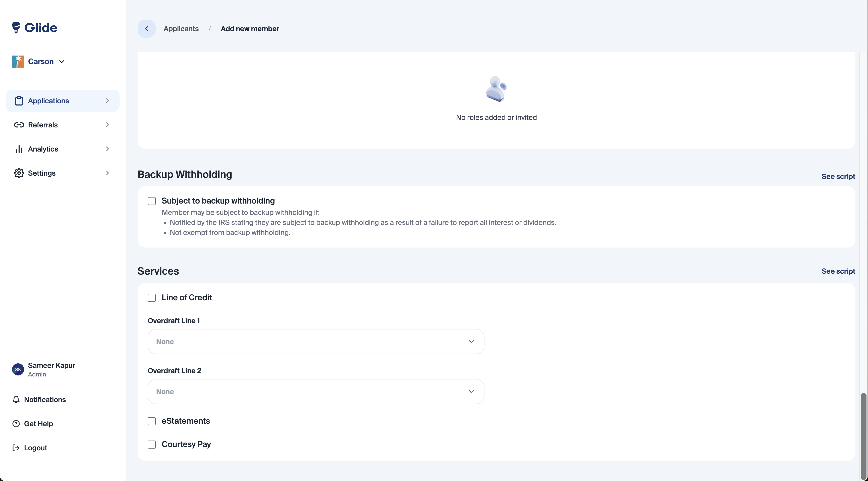Enable the Line of Credit checkbox
Image resolution: width=868 pixels, height=481 pixels.
coord(152,298)
